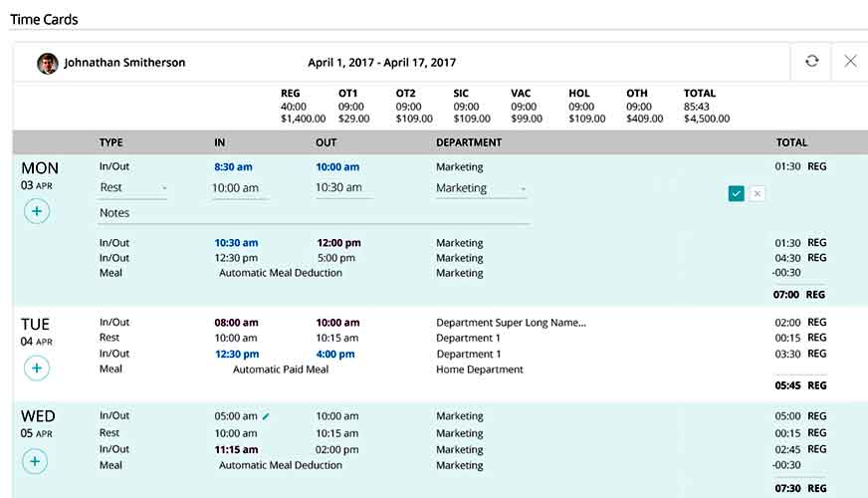Open the Rest type dropdown

point(132,188)
